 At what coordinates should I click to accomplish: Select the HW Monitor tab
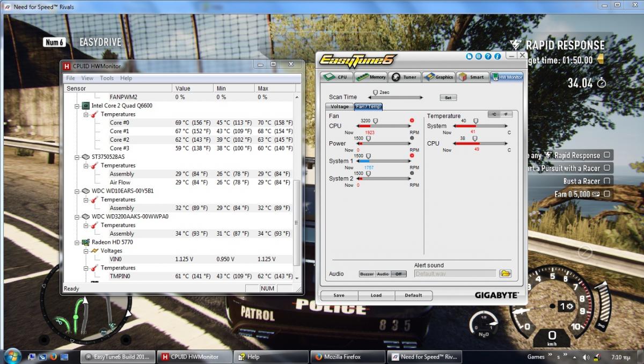507,77
